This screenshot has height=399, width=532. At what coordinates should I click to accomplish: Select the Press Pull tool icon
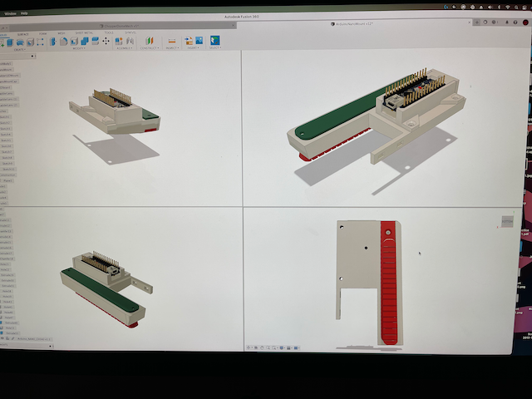pyautogui.click(x=53, y=42)
